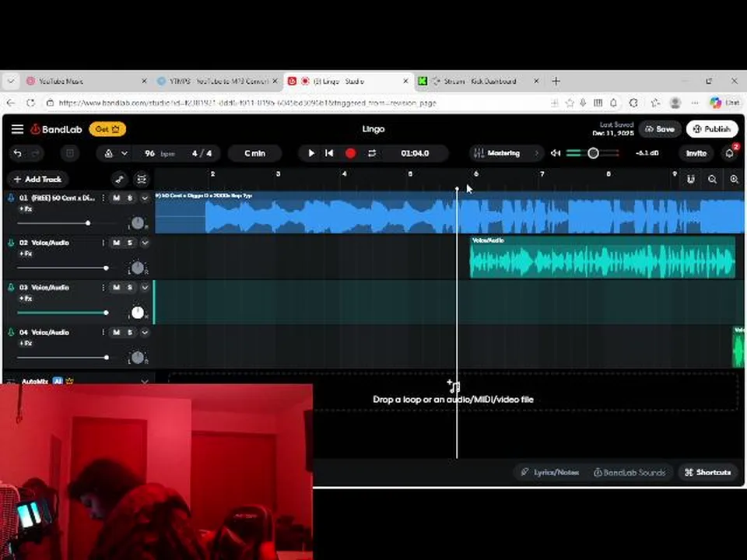Click track 03 microphone icon
The width and height of the screenshot is (747, 560).
[x=11, y=288]
